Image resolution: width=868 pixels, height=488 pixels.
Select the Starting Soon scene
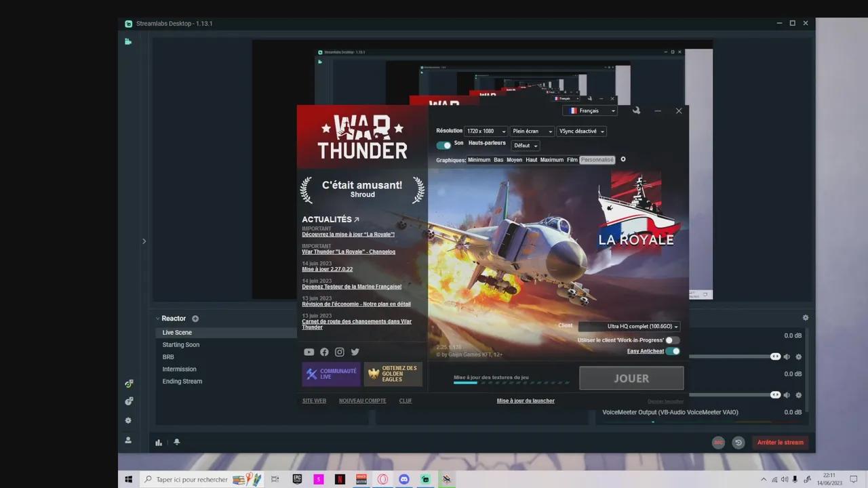click(x=181, y=345)
